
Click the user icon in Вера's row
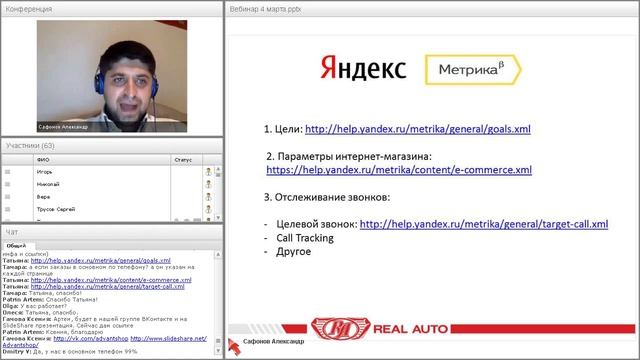point(208,197)
